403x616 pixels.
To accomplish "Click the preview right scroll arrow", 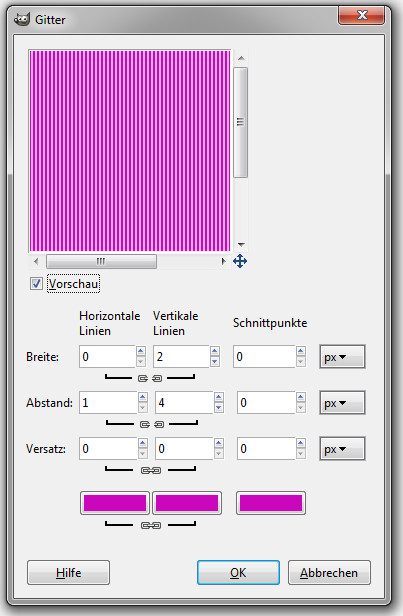I will (223, 261).
